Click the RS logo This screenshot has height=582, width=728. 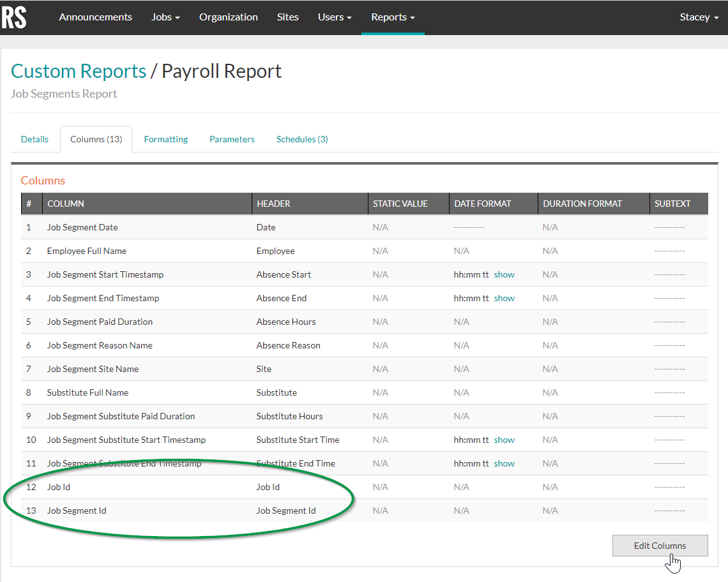tap(13, 17)
